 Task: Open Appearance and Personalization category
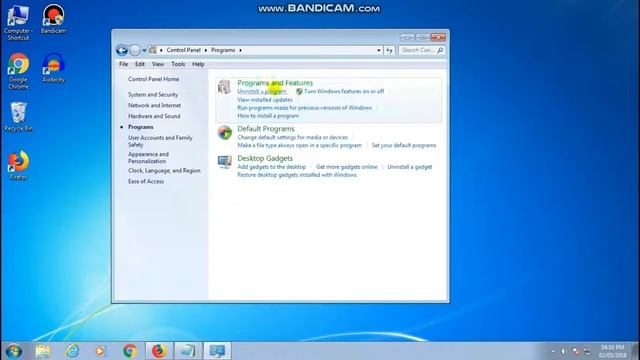[148, 158]
